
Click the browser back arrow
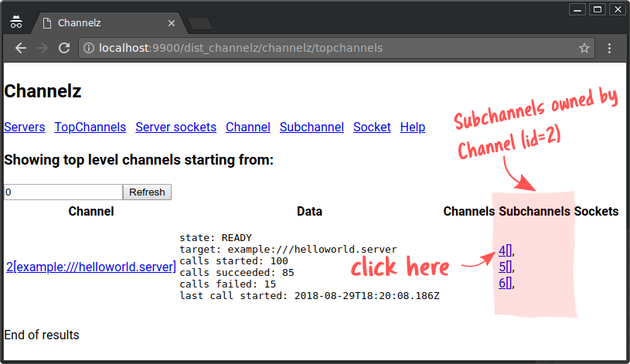(21, 48)
